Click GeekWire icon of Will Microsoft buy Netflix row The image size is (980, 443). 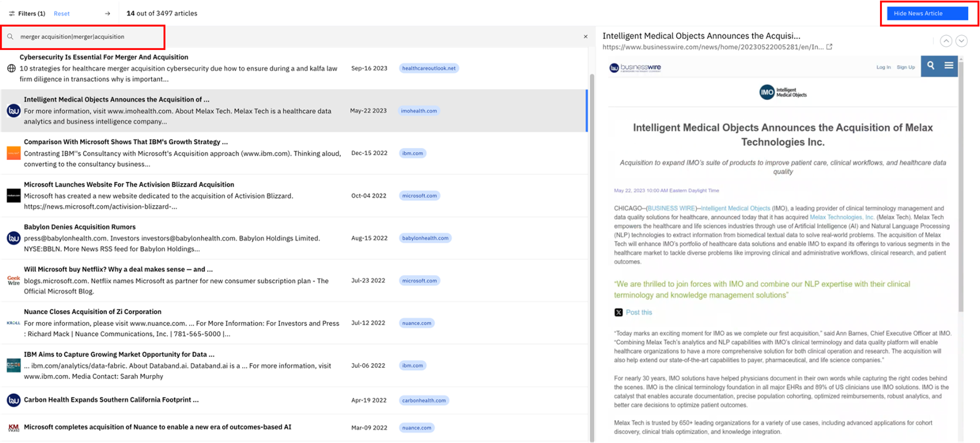click(14, 280)
